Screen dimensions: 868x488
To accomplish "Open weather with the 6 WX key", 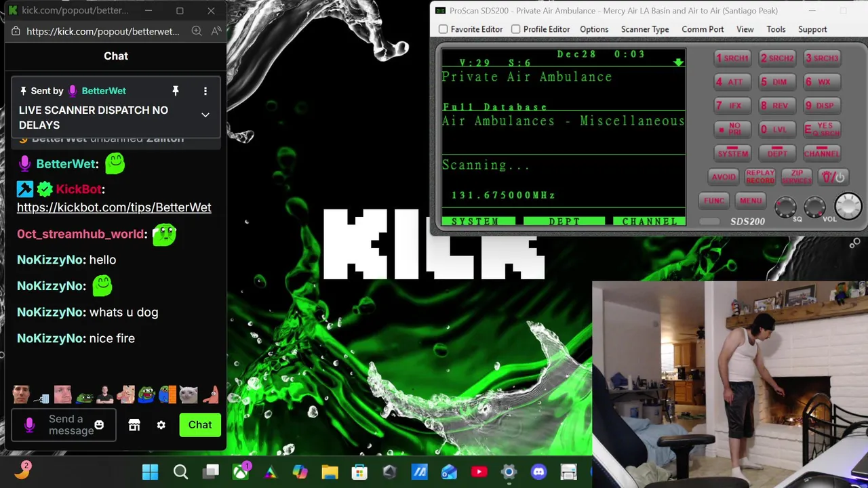I will tap(822, 82).
